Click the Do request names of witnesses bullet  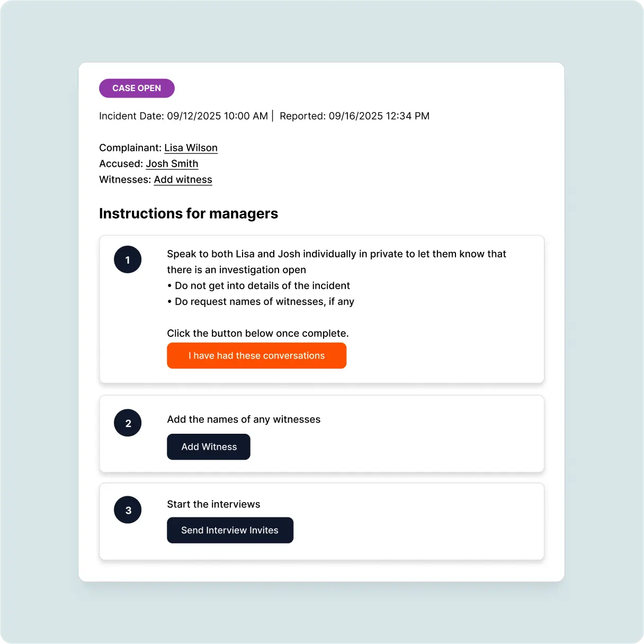coord(261,301)
